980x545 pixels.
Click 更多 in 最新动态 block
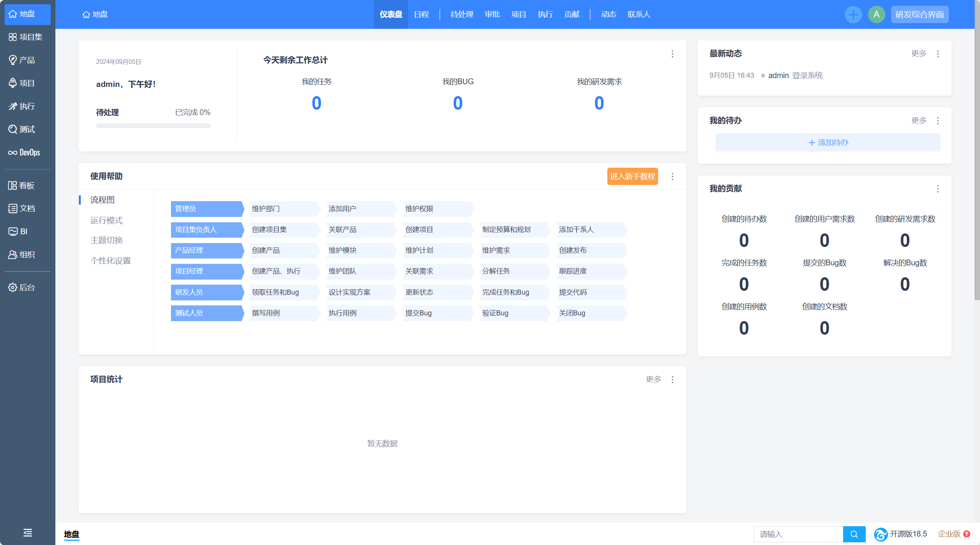919,53
